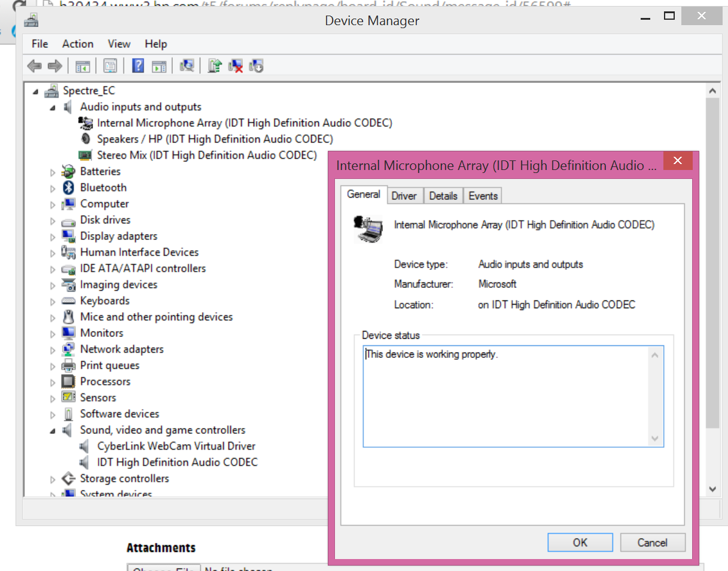Expand the Network adapters node
This screenshot has height=571, width=728.
[x=53, y=350]
